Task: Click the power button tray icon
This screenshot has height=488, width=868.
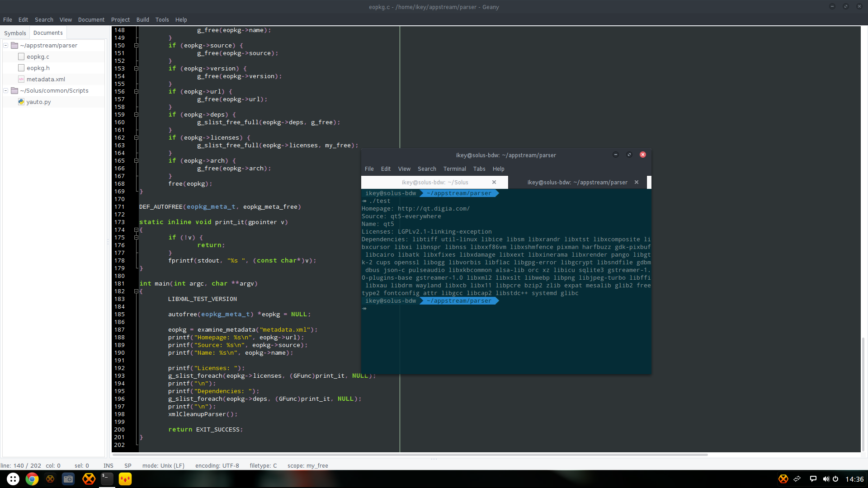Action: [835, 479]
